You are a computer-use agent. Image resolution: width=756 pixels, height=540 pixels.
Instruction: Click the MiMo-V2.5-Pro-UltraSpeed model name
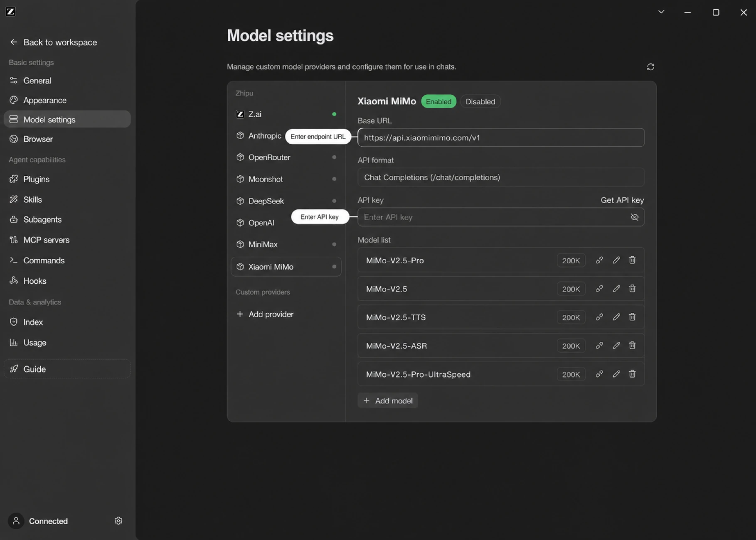coord(418,374)
